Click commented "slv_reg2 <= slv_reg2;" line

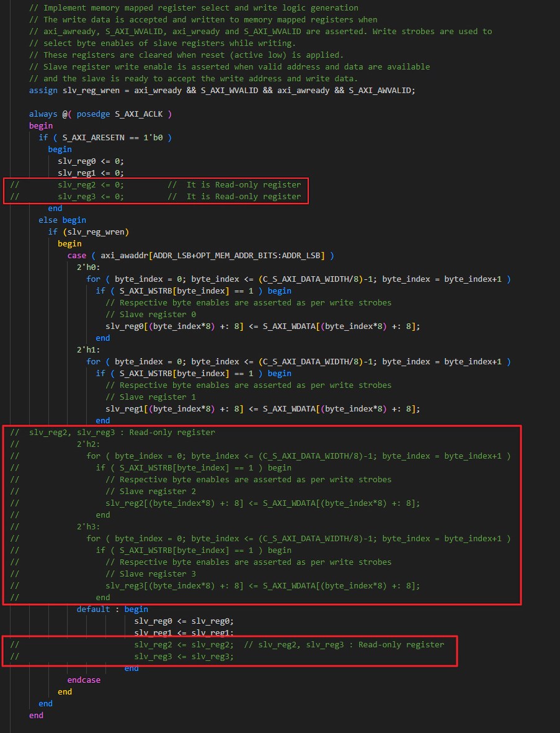tap(184, 645)
